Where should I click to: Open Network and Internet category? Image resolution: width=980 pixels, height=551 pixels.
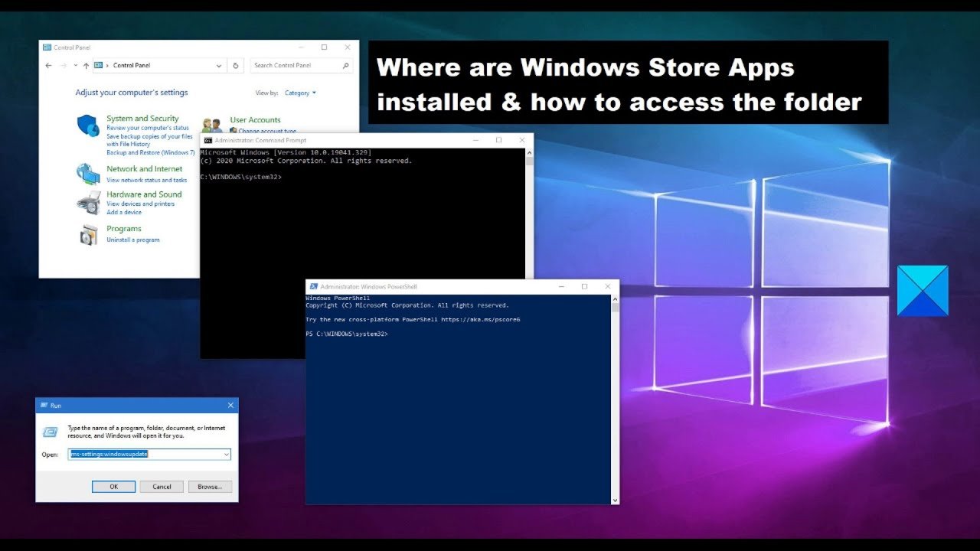point(145,169)
